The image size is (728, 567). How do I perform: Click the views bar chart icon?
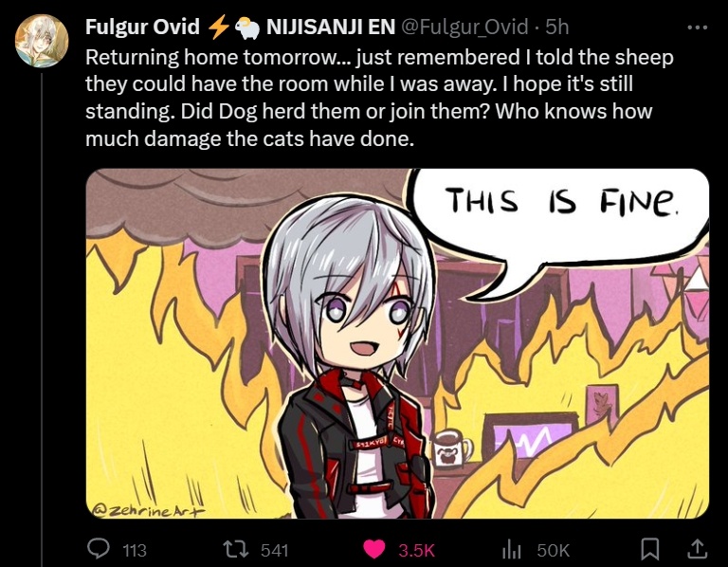tap(512, 549)
